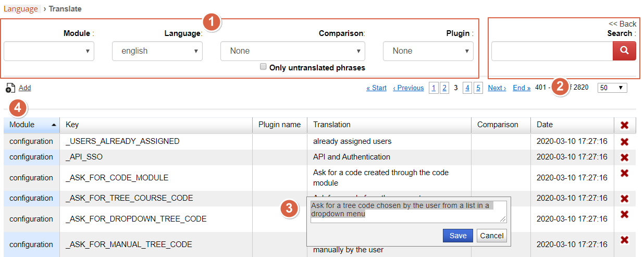Go to the Next page link

(497, 88)
